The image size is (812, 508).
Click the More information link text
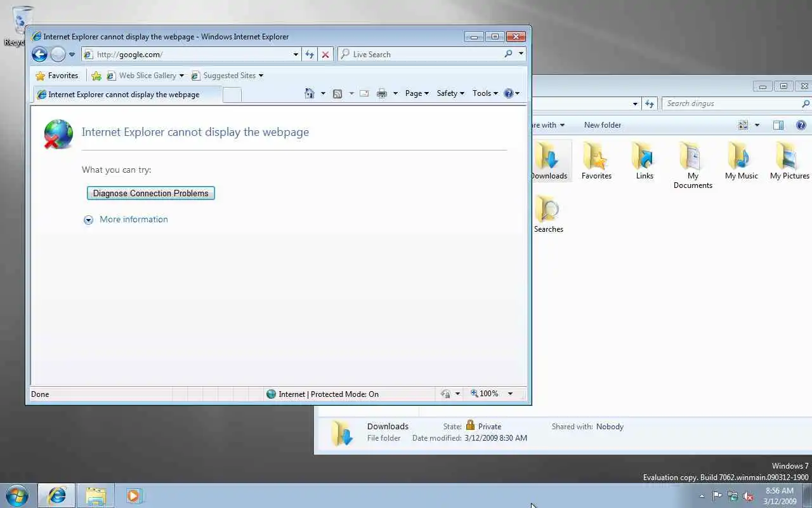[134, 220]
